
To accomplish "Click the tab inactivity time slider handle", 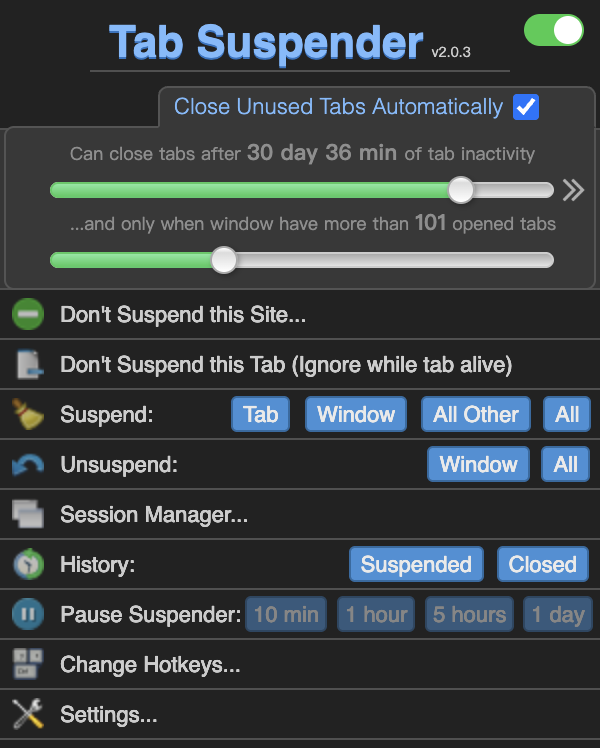I will (x=460, y=190).
